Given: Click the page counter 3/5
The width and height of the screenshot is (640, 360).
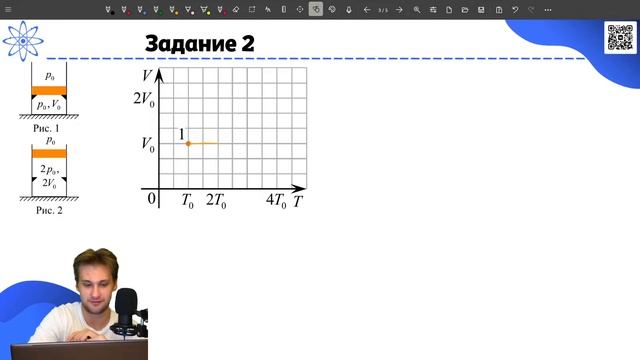Looking at the screenshot, I should tap(383, 10).
